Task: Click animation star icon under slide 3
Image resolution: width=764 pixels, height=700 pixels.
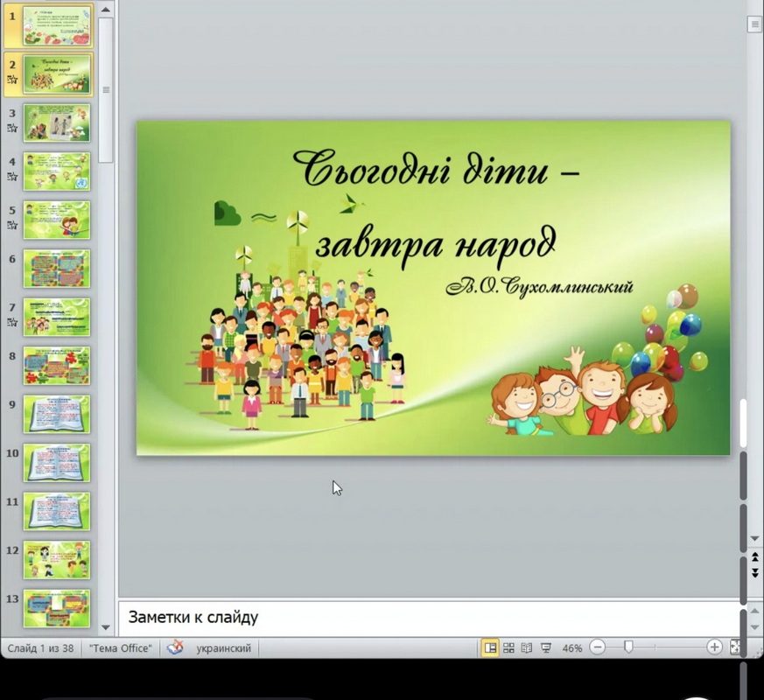Action: click(x=12, y=128)
